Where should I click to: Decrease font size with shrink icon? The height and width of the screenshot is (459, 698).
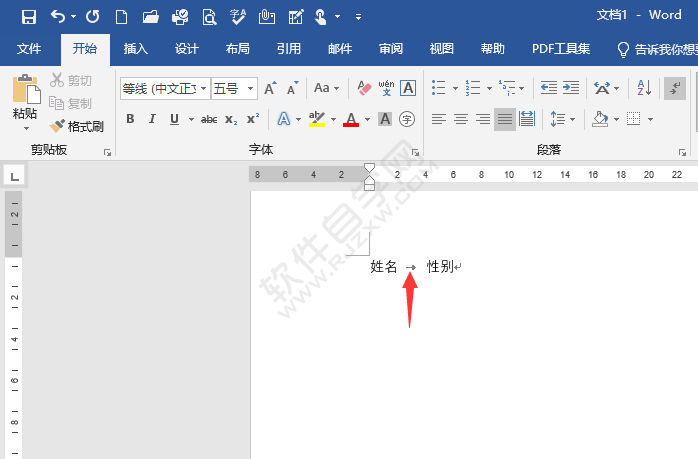[292, 89]
